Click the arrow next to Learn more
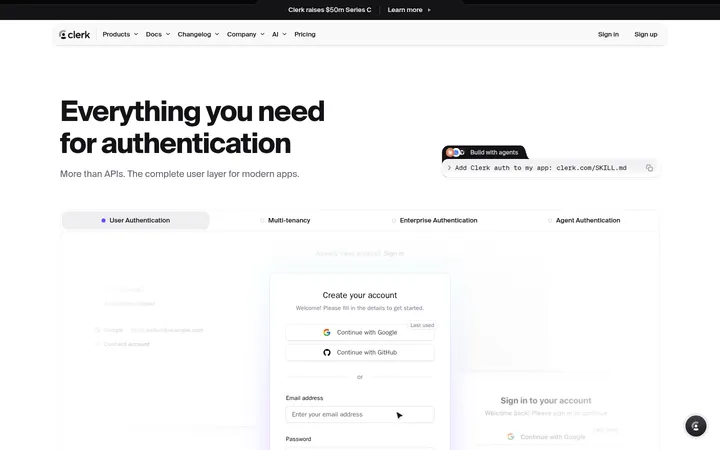 pyautogui.click(x=429, y=10)
